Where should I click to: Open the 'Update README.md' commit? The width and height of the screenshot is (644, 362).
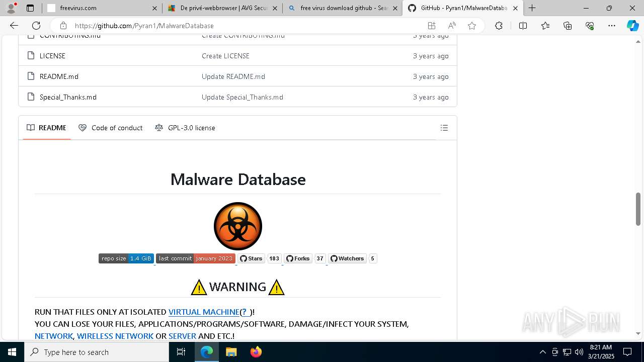point(233,76)
